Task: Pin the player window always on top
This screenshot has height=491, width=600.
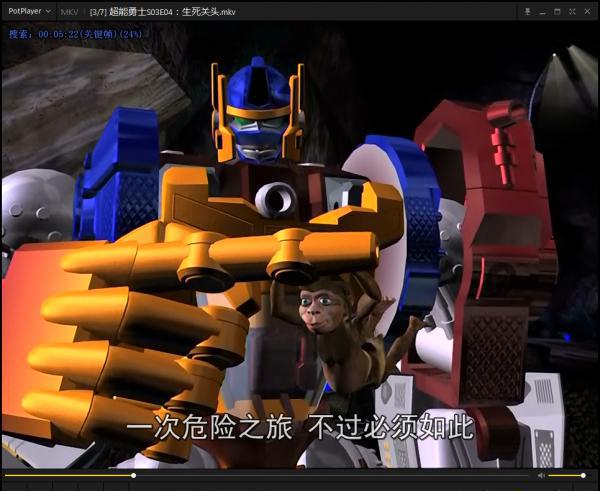Action: click(527, 11)
